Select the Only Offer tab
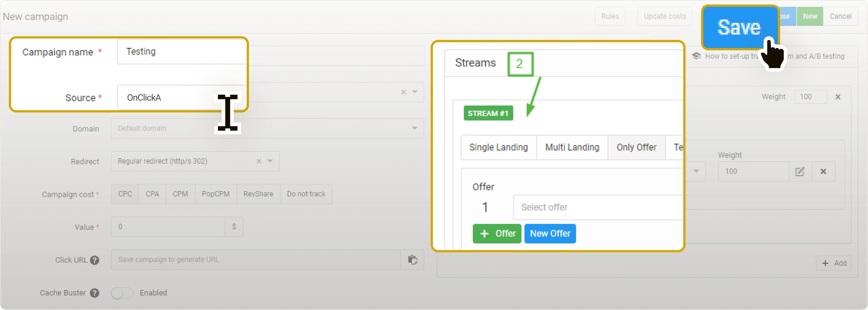Image resolution: width=868 pixels, height=310 pixels. click(x=636, y=147)
